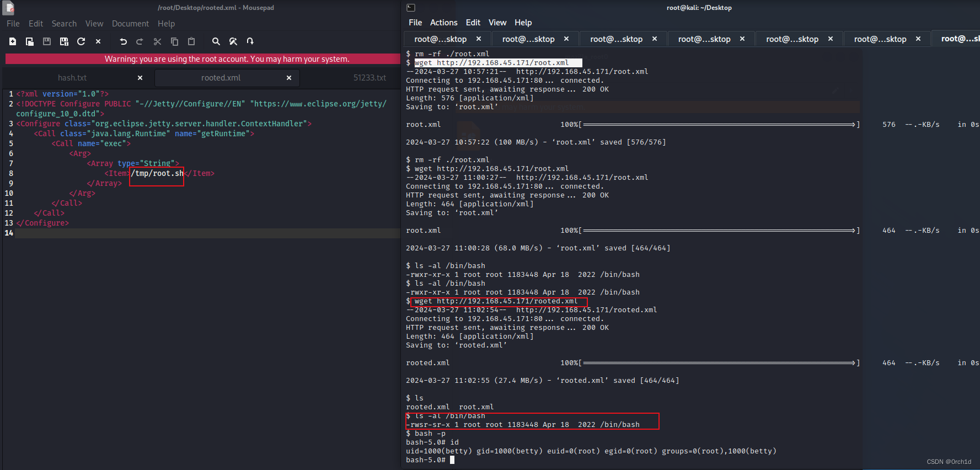Click the terminal window icon in title bar

tap(411, 8)
